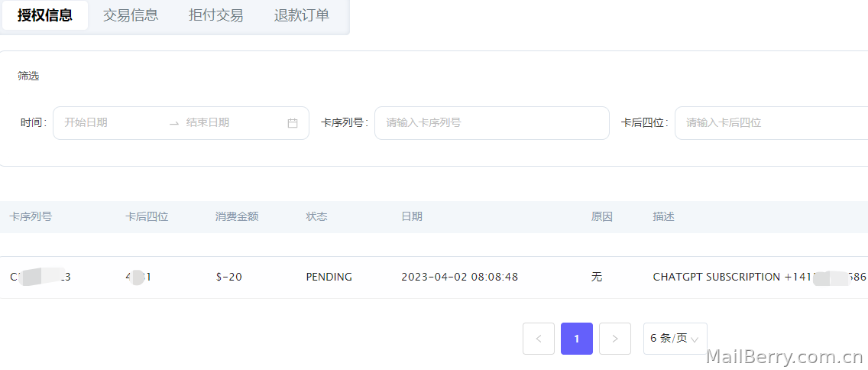Click the 卡序列号 column header
Screen dimensions: 868x370
31,216
